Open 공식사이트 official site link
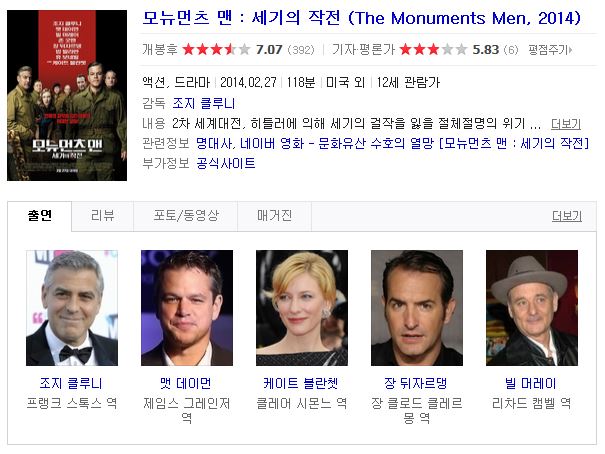This screenshot has height=454, width=605. pos(226,164)
